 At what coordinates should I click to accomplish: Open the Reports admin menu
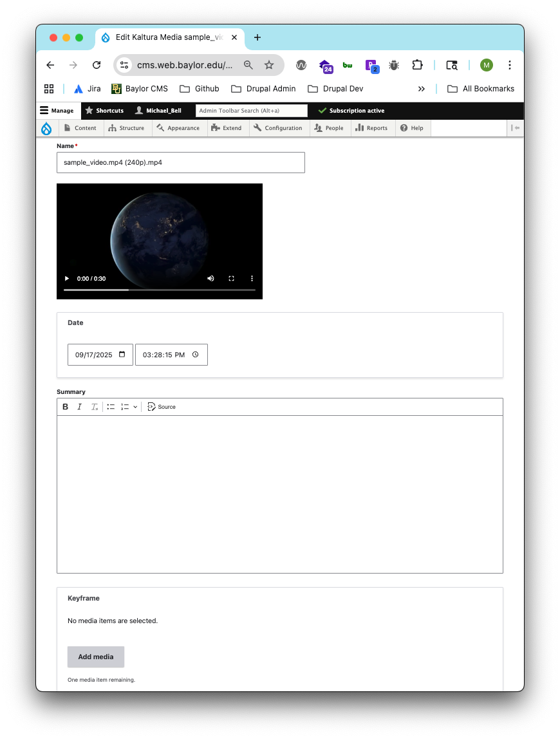pyautogui.click(x=371, y=127)
